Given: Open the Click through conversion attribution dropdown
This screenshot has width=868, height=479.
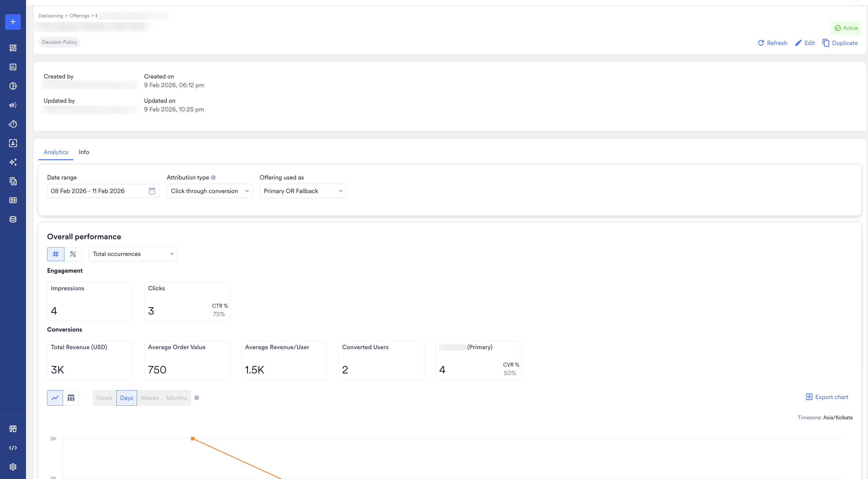Looking at the screenshot, I should click(209, 191).
